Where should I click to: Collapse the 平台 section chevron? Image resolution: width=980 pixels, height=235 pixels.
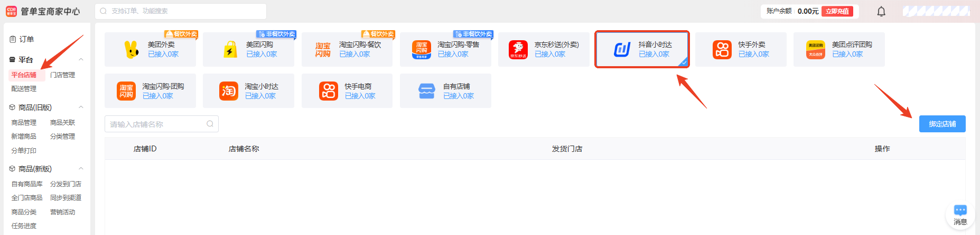(x=81, y=60)
